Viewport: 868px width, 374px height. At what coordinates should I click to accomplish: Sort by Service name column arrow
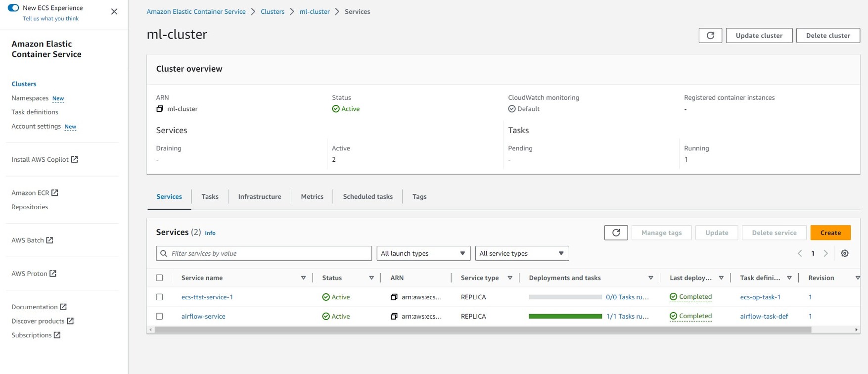(303, 278)
